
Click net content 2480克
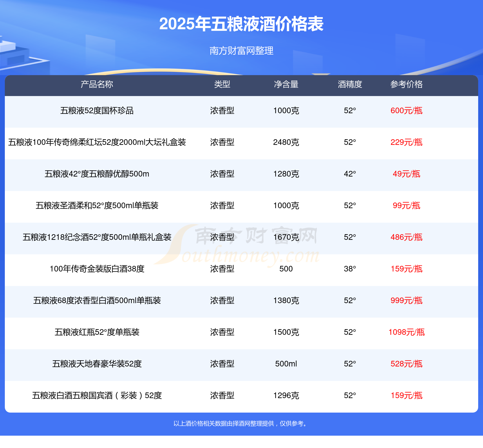(x=286, y=142)
